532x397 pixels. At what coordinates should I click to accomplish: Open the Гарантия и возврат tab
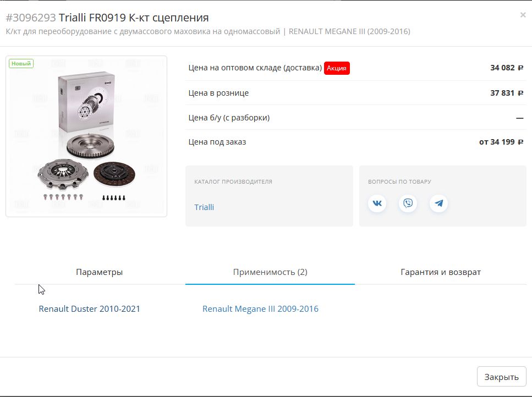441,272
